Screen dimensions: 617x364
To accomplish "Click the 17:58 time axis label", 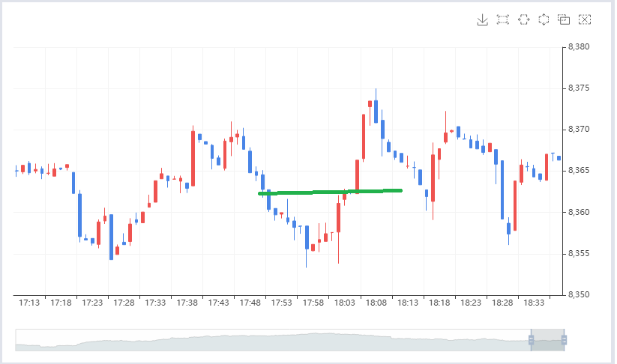I will coord(313,303).
